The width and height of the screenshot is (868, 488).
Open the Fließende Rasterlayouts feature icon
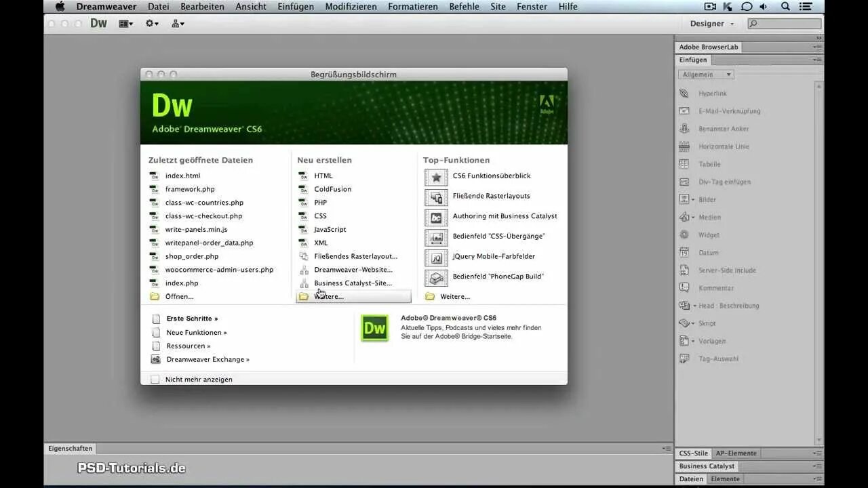436,197
